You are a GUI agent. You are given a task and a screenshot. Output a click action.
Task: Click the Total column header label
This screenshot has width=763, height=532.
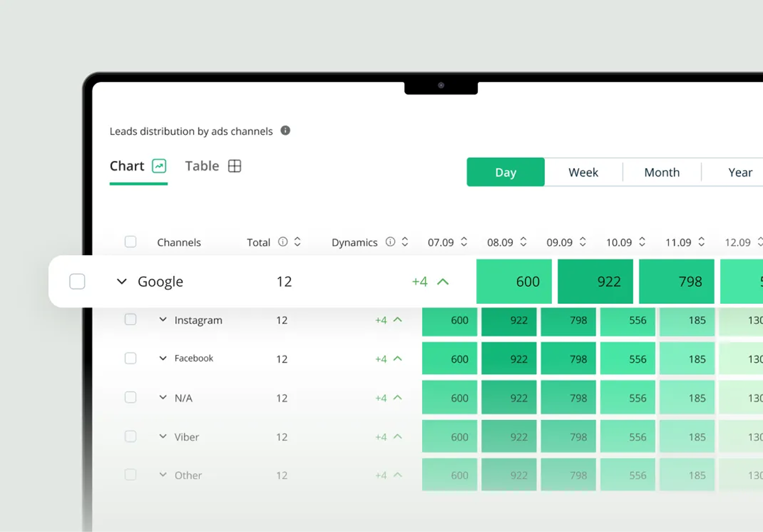pos(258,242)
